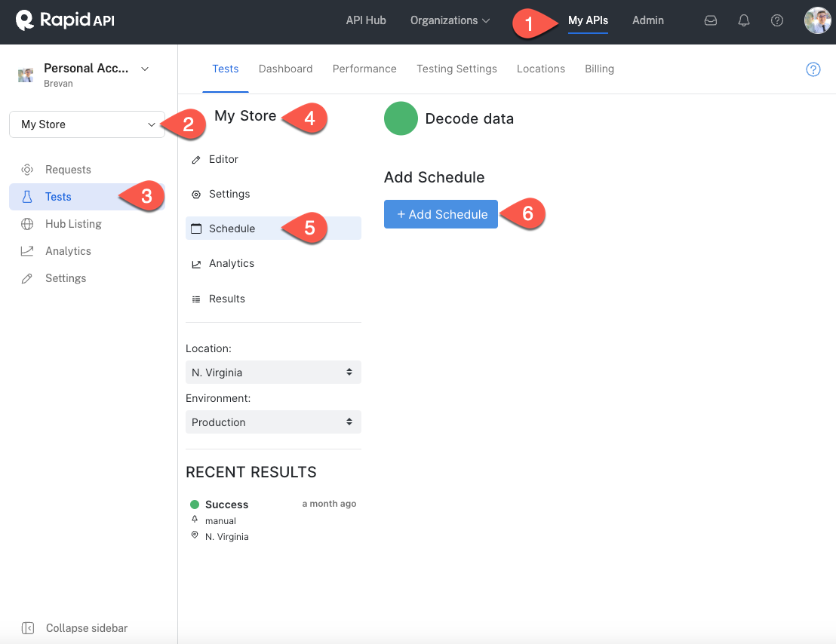
Task: Click the Requests sidebar icon
Action: point(27,170)
